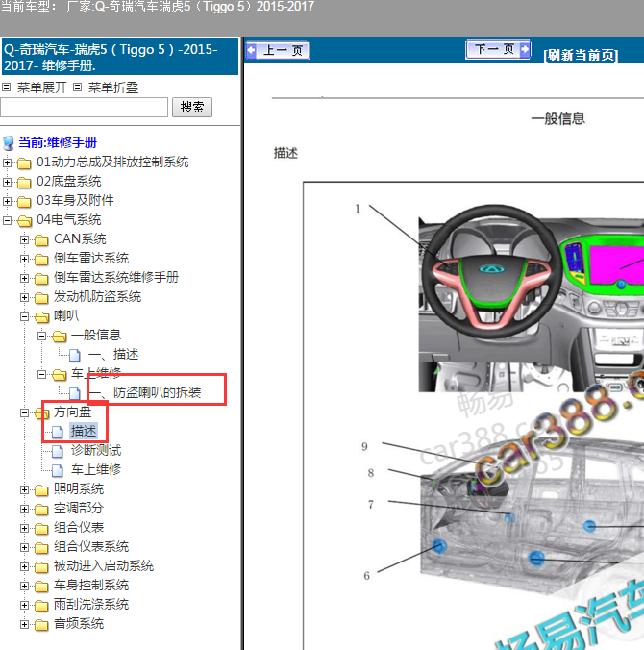Expand the 03车身及附件 node
The image size is (644, 650).
[7, 201]
